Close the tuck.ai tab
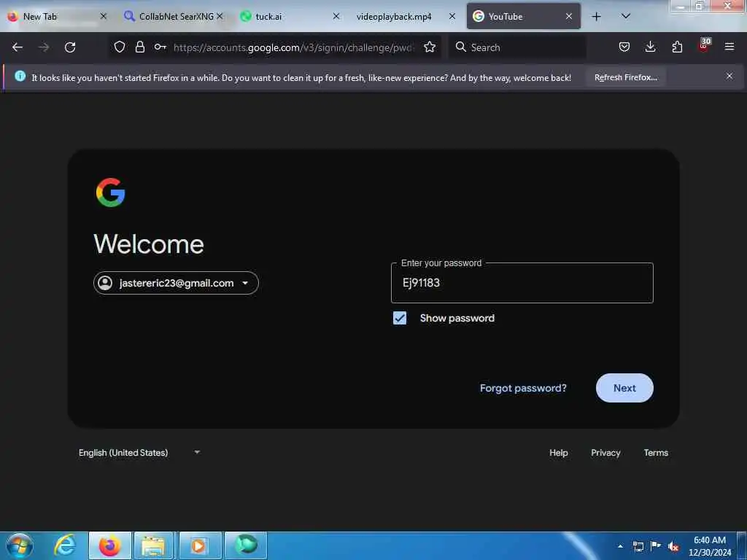The height and width of the screenshot is (560, 747). pos(336,16)
